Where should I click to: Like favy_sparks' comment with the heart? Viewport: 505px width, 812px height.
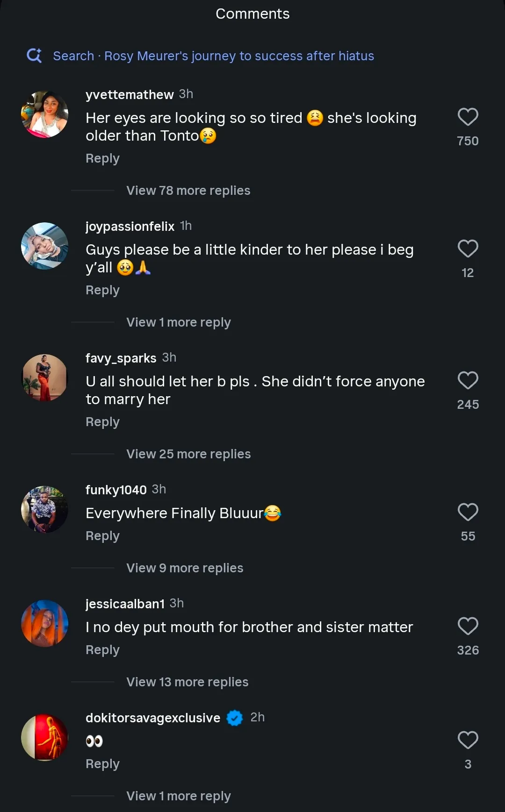[468, 380]
